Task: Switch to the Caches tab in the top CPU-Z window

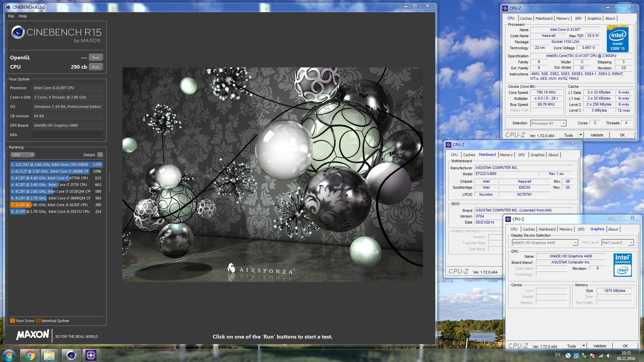Action: tap(526, 18)
